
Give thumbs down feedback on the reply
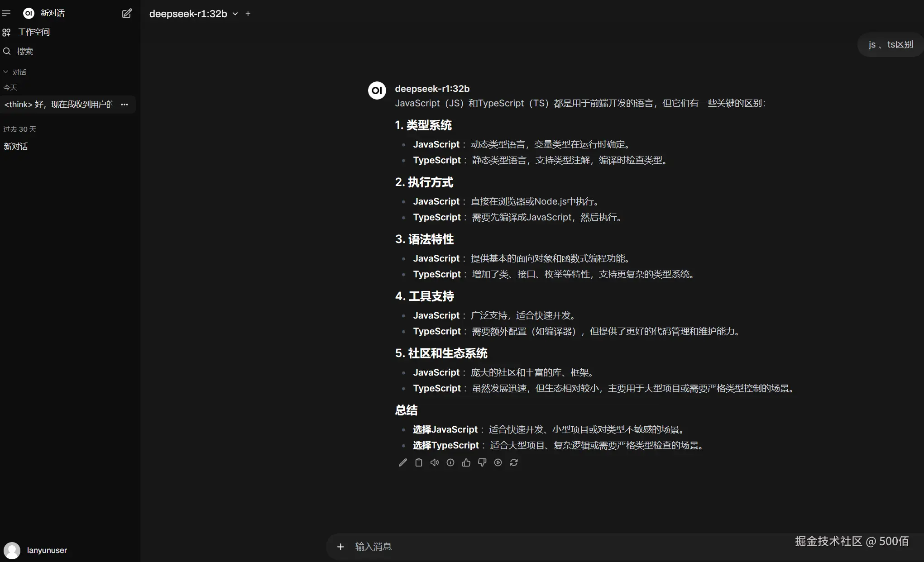point(482,462)
